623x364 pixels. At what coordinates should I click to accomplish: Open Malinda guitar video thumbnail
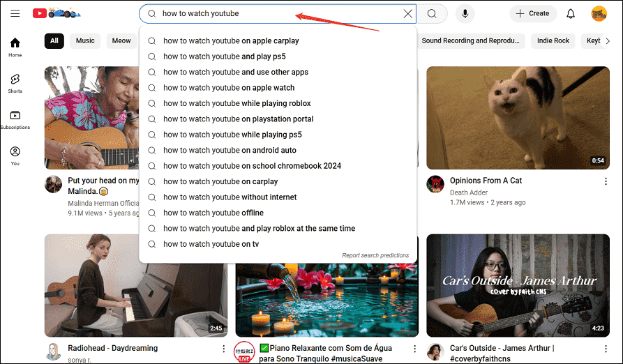[x=92, y=118]
